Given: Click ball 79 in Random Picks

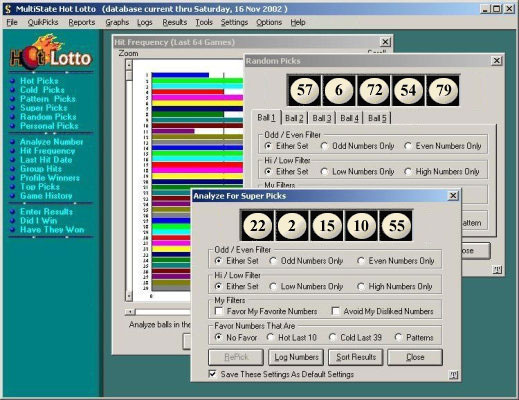Looking at the screenshot, I should pyautogui.click(x=443, y=90).
